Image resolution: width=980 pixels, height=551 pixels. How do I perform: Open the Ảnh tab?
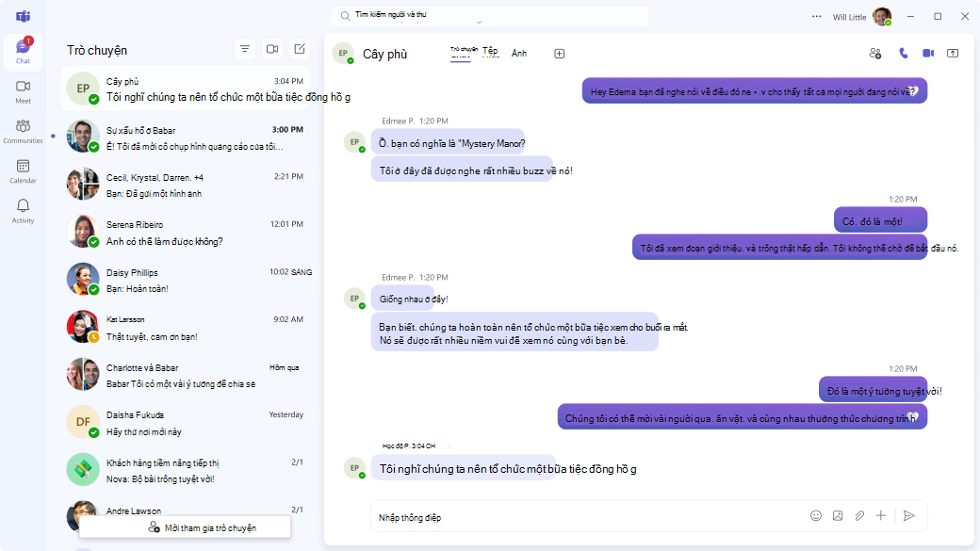coord(518,55)
